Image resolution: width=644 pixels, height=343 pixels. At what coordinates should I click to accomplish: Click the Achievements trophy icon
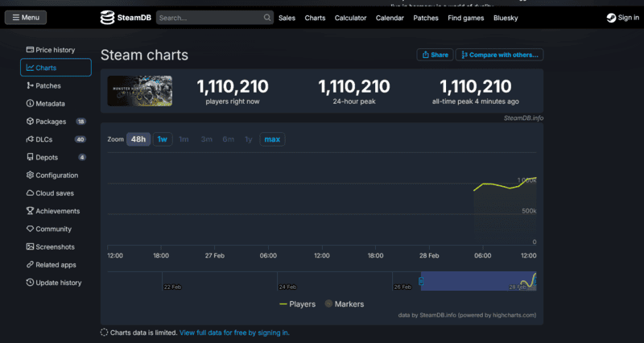tap(30, 211)
